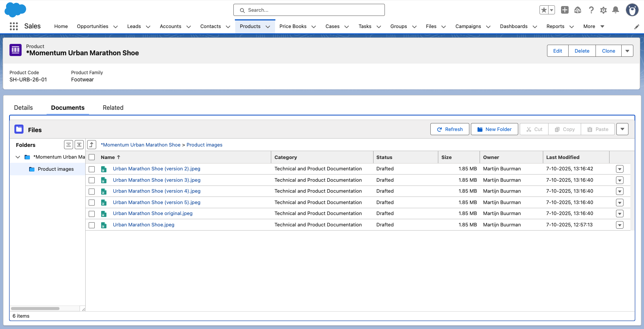
Task: Check the box for Urban Marathon Shoe (version 4).jpeg
Action: 92,191
